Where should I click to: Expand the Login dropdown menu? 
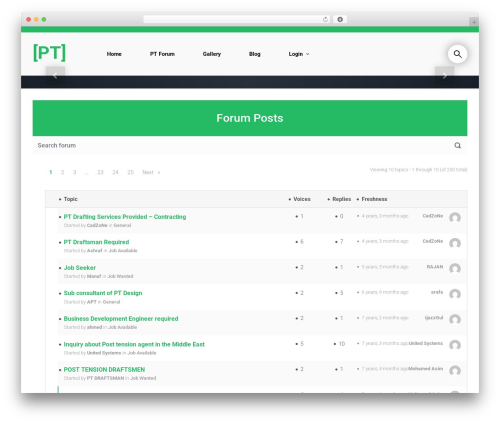click(x=299, y=54)
